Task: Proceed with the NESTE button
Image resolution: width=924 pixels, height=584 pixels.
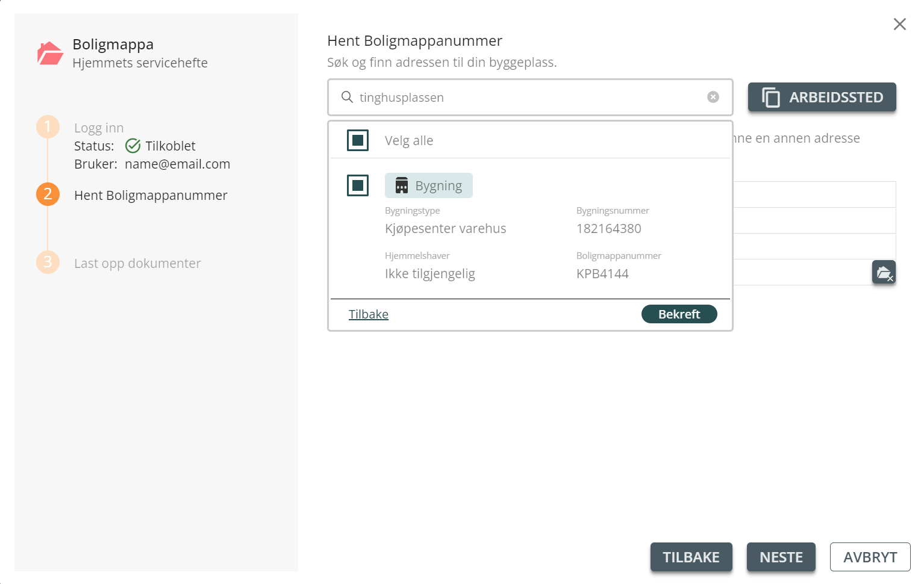Action: coord(781,557)
